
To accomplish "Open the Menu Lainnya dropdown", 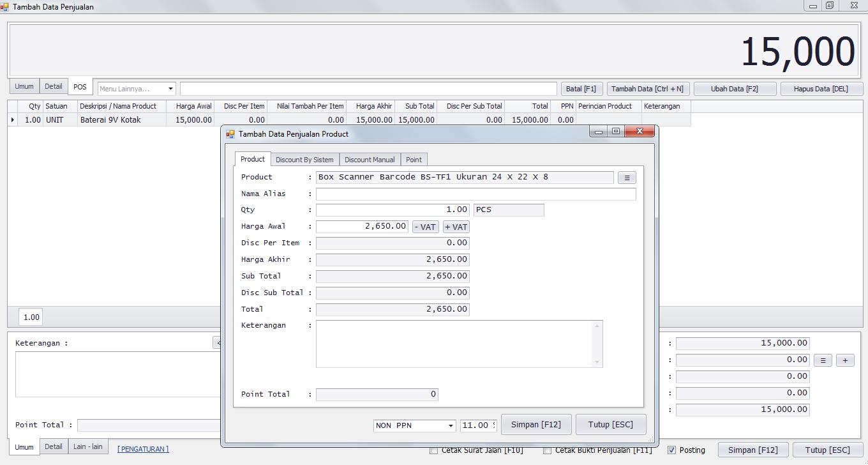I will click(170, 89).
